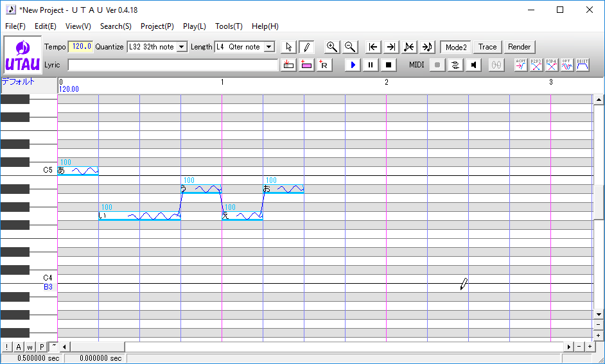This screenshot has width=605, height=364.
Task: Select the い note
Action: (x=139, y=216)
